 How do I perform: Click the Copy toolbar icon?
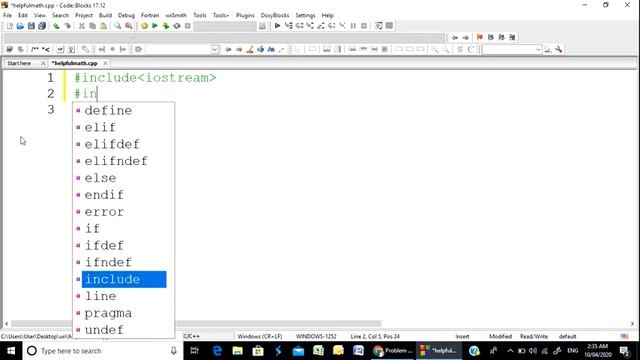(x=93, y=26)
